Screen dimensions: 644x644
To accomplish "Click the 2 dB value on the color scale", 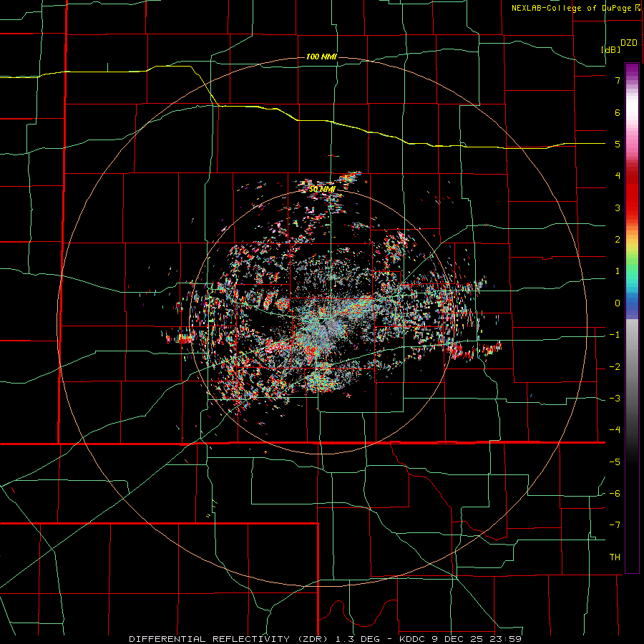I will [618, 240].
